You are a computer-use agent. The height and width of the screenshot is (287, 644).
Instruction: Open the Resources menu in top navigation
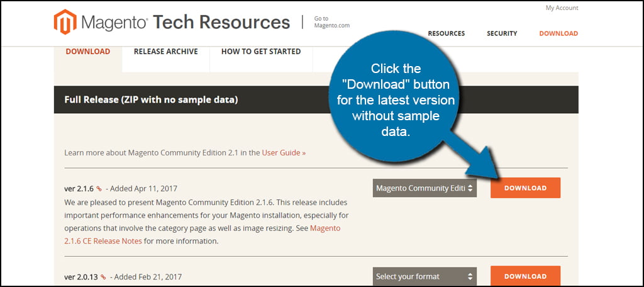click(447, 33)
